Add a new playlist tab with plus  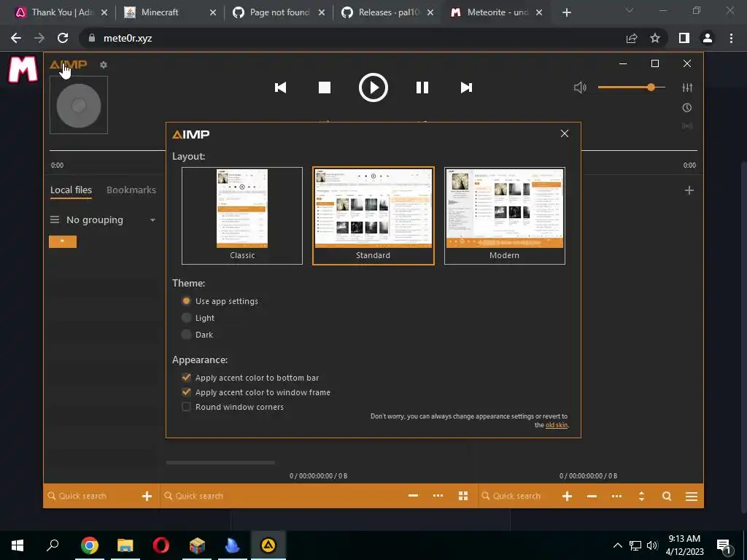pyautogui.click(x=689, y=190)
